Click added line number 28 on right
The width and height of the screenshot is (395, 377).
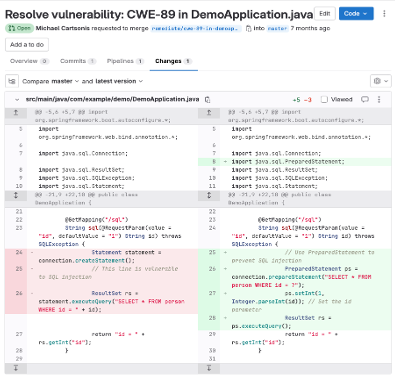tap(212, 318)
